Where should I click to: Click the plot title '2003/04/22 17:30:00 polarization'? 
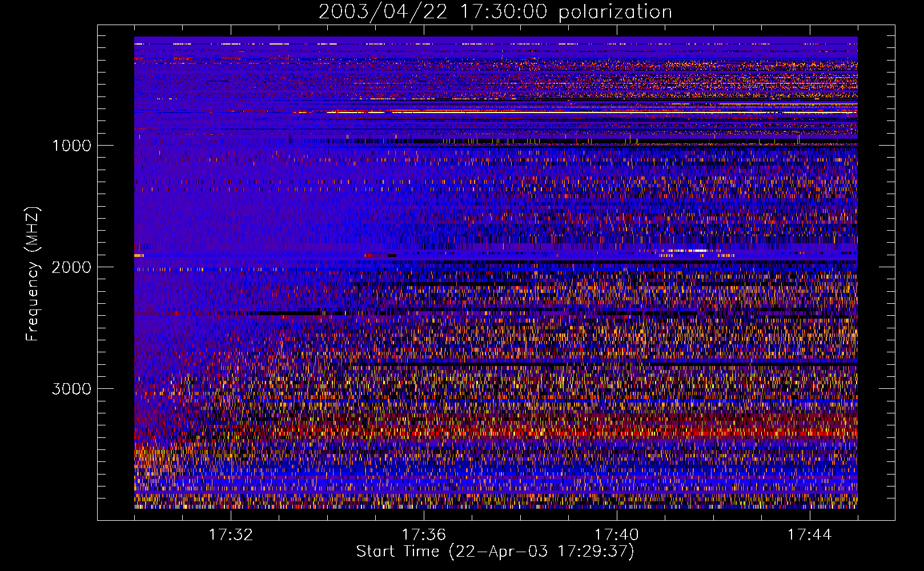[495, 12]
